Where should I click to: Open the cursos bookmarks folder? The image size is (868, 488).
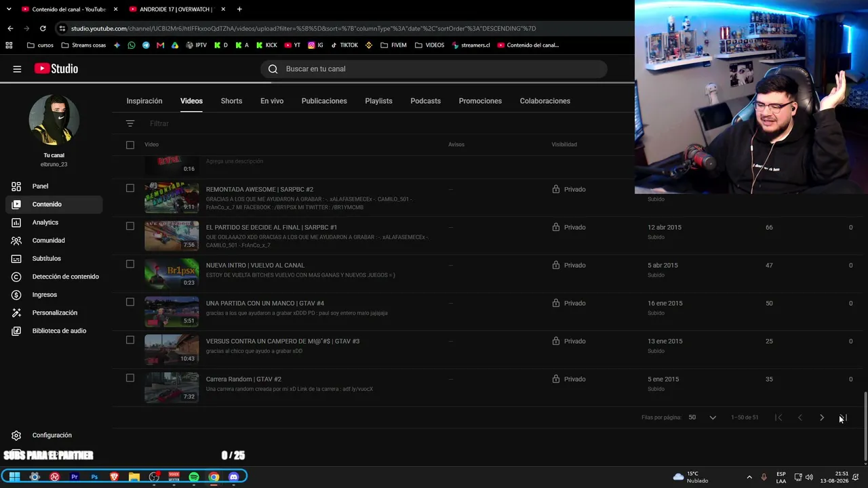(x=40, y=45)
